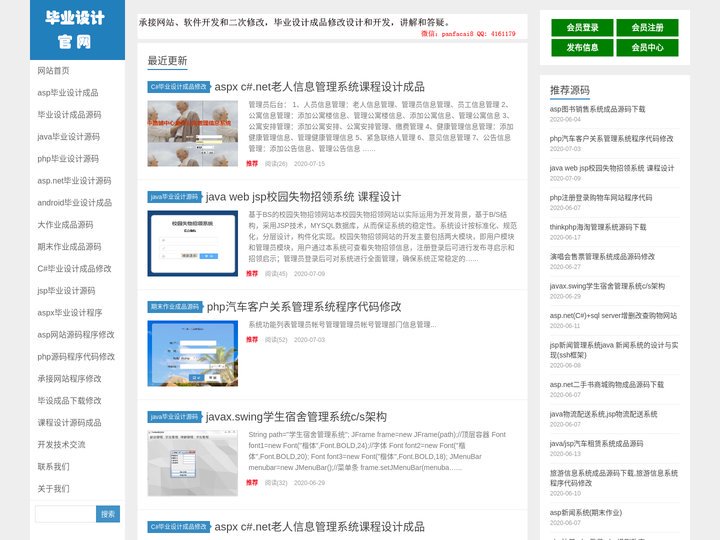This screenshot has height=540, width=720.
Task: Click the date 2020-07-15 under first article
Action: point(309,164)
